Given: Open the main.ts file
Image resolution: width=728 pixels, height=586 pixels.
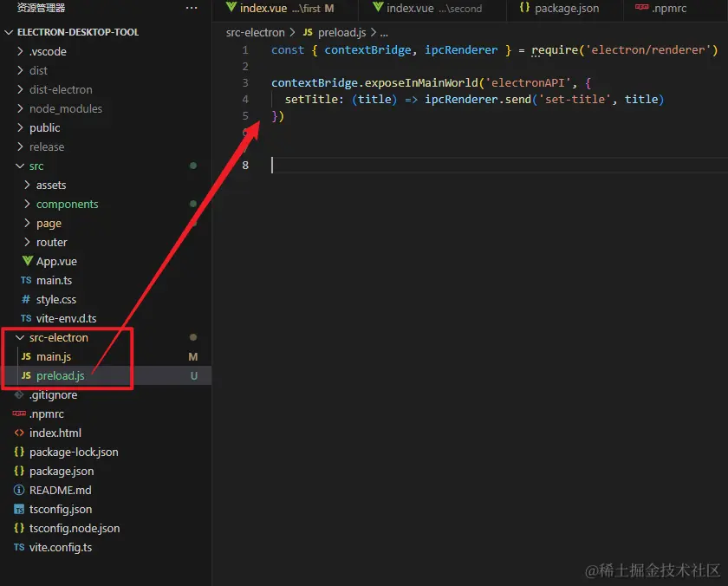Looking at the screenshot, I should point(54,281).
